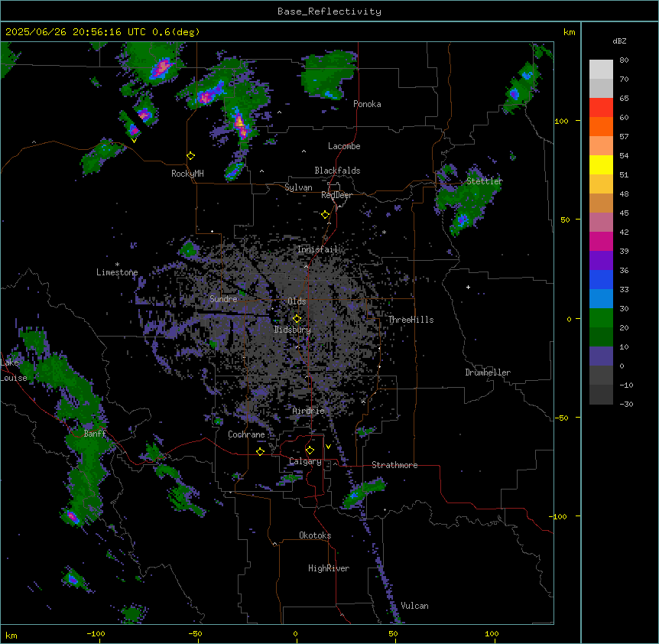The image size is (659, 644).
Task: Select the red band in dBZ legend
Action: point(601,108)
